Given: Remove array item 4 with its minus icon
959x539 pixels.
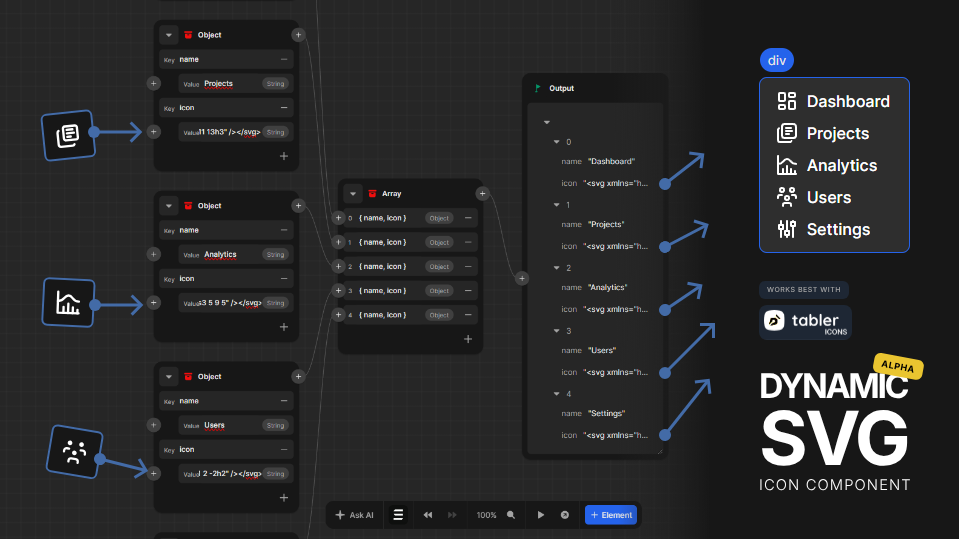Looking at the screenshot, I should 468,315.
